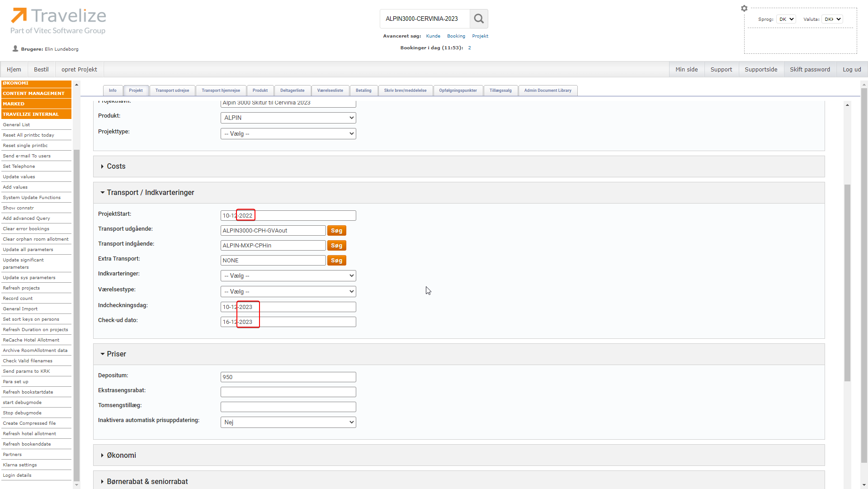Viewport: 868px width, 489px height.
Task: Expand the Costs section
Action: click(116, 166)
